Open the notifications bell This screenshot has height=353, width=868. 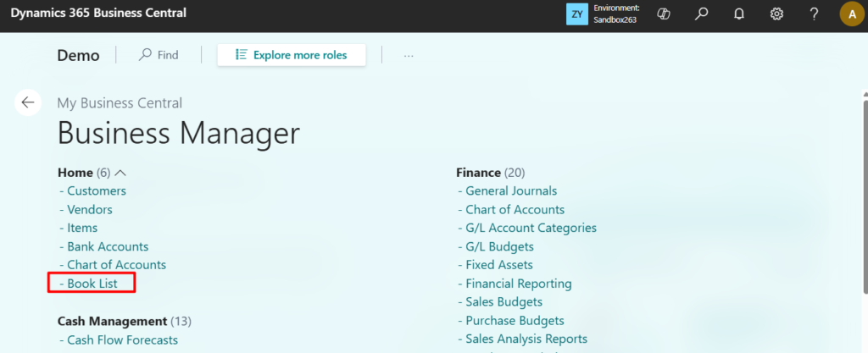click(738, 14)
